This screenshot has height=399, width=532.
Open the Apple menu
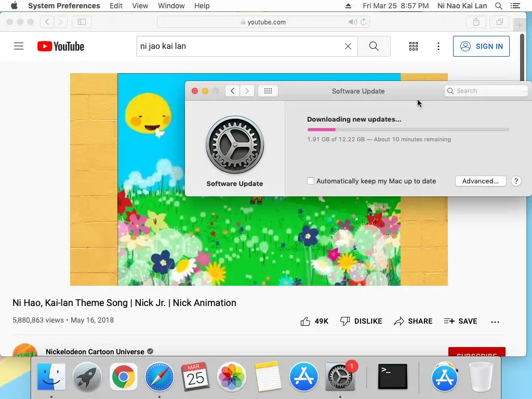[14, 6]
